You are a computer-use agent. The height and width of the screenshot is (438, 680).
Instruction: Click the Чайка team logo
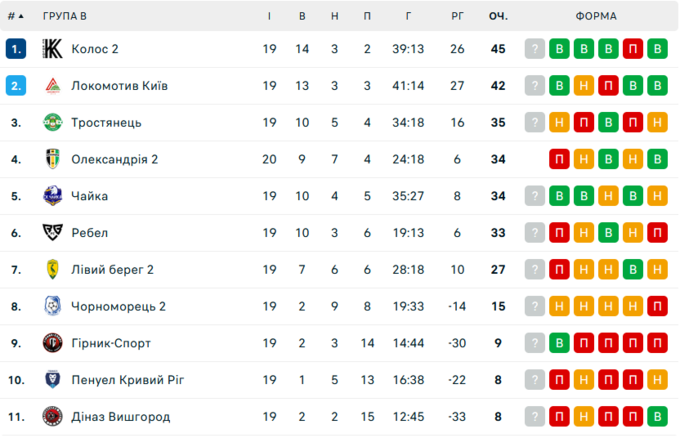tap(53, 196)
